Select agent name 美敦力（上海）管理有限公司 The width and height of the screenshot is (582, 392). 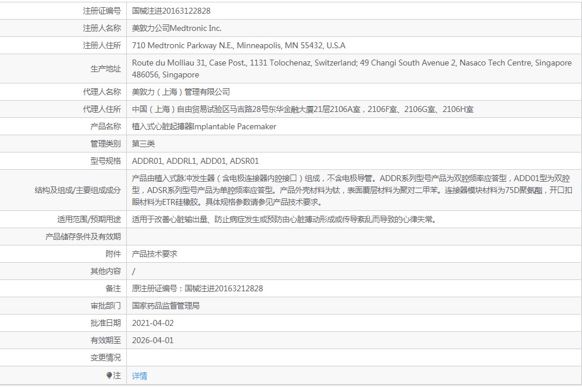[180, 92]
